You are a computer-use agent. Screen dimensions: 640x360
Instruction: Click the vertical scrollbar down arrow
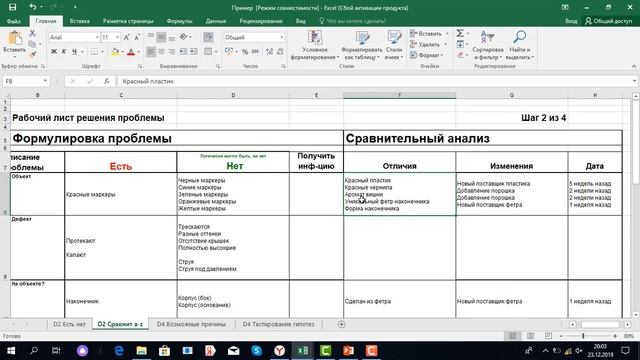tap(636, 315)
